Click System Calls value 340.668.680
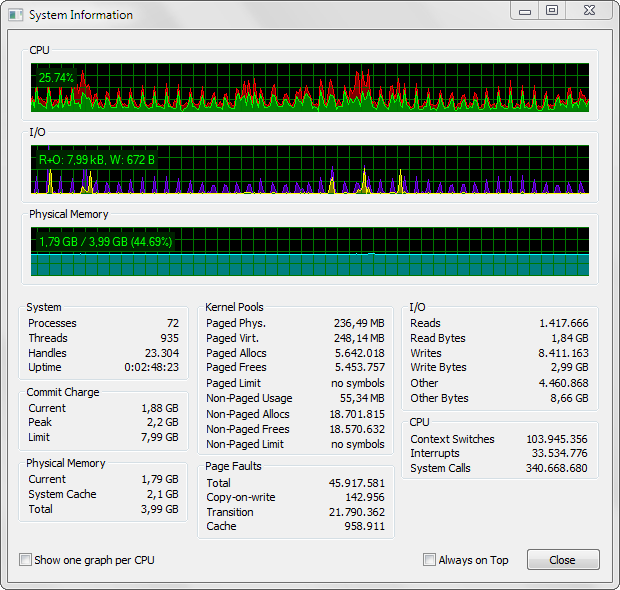 [x=557, y=468]
